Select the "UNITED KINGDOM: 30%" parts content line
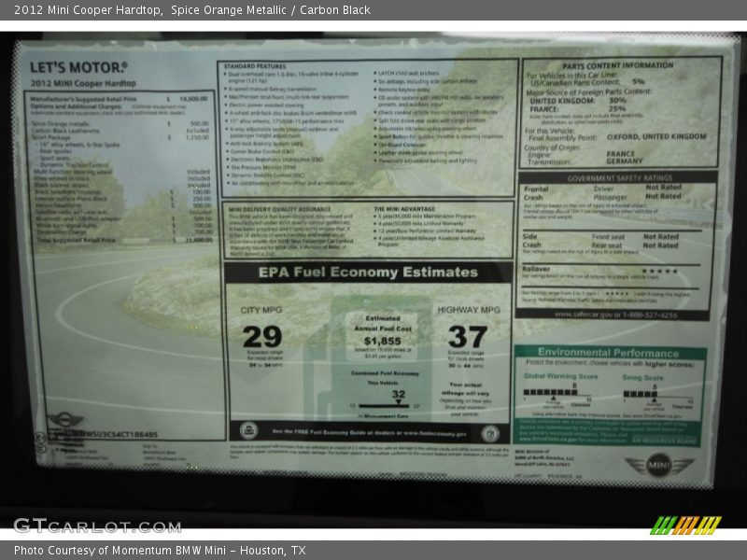Image resolution: width=747 pixels, height=560 pixels. click(578, 101)
